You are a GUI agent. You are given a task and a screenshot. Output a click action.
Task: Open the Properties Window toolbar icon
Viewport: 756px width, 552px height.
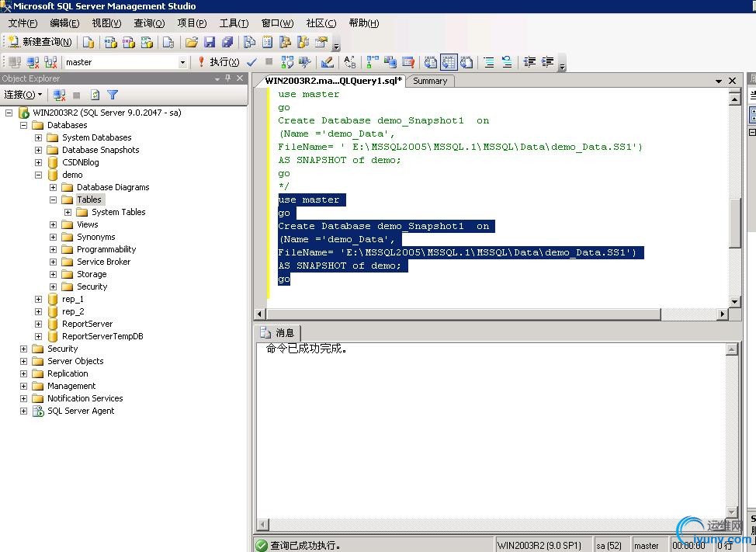321,42
